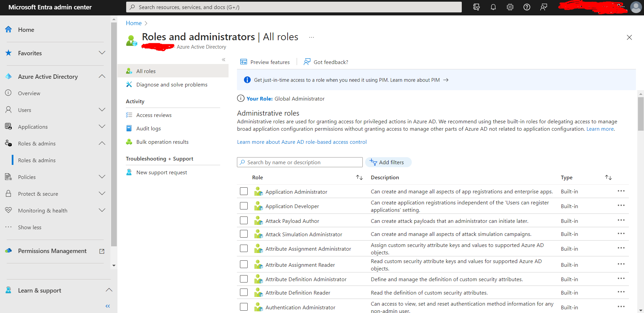Select All roles in blade menu
This screenshot has width=644, height=313.
point(173,71)
